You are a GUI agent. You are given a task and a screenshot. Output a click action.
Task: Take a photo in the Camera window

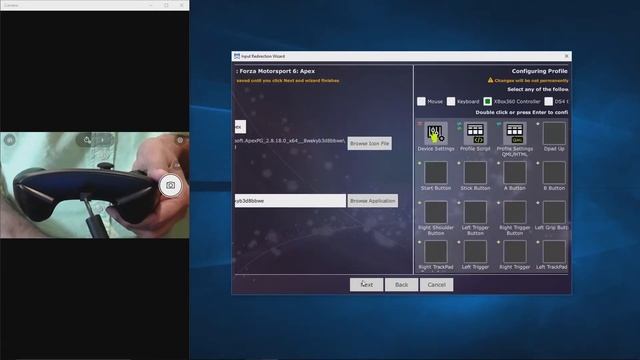click(170, 185)
